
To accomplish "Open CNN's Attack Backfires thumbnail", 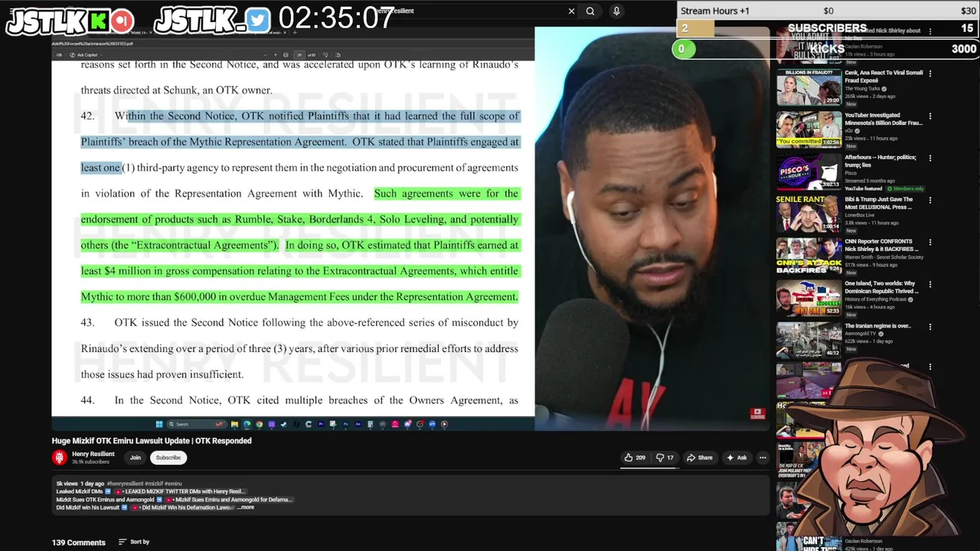I will 808,255.
